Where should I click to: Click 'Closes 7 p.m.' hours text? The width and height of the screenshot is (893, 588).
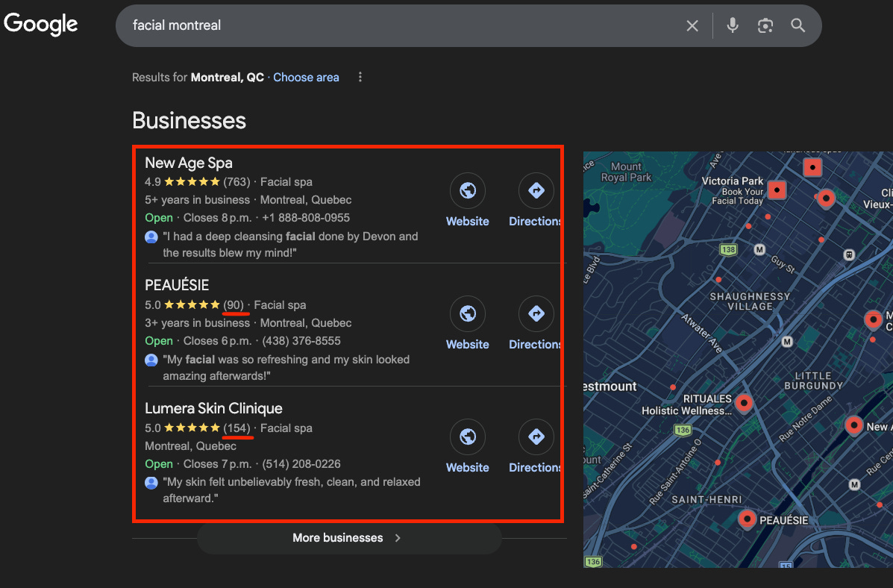tap(217, 464)
